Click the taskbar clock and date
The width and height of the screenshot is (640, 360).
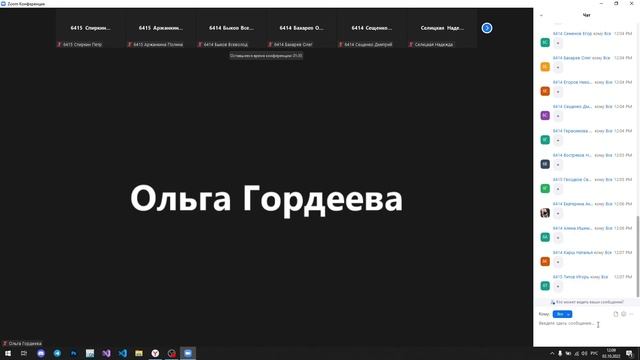coord(611,353)
